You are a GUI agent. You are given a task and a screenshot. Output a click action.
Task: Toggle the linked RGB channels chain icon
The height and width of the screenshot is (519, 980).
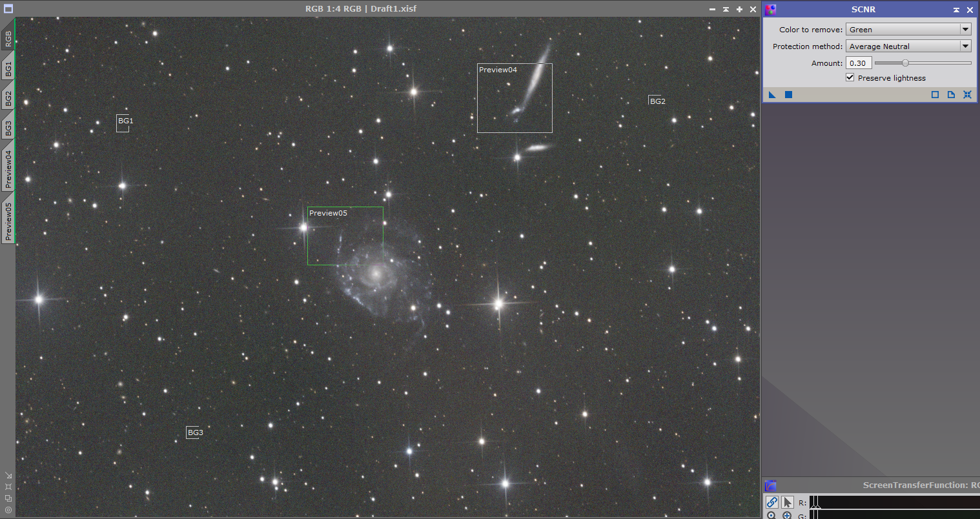coord(772,502)
